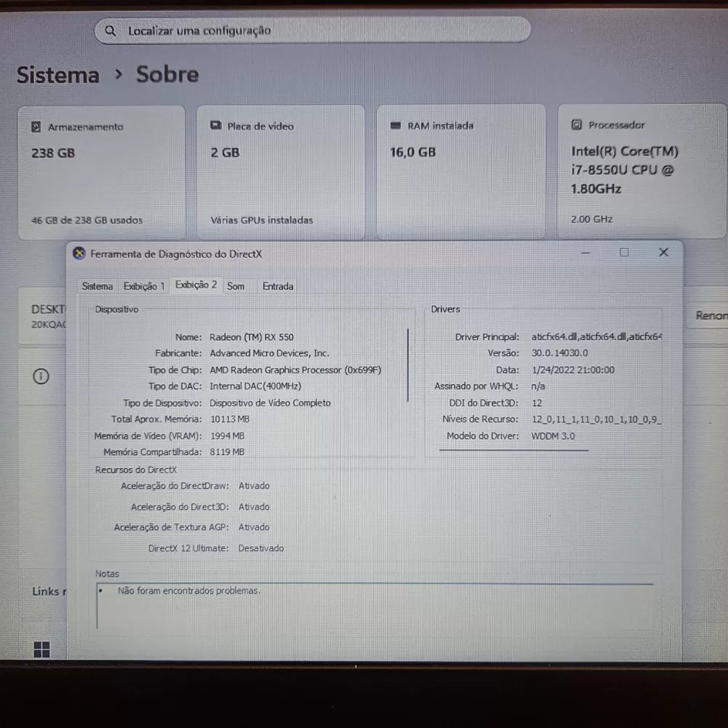
Task: Click 'Ativado' next to Aceleração do Direct3D
Action: pyautogui.click(x=254, y=507)
